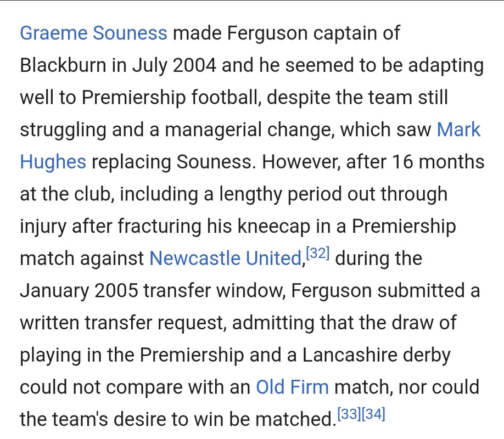Click the word 'January' in the paragraph

(x=54, y=290)
